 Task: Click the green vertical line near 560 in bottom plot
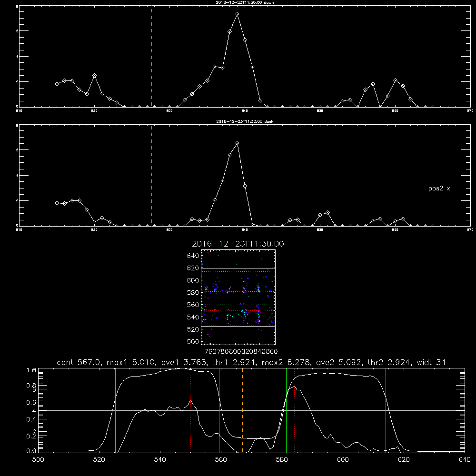[x=219, y=410]
